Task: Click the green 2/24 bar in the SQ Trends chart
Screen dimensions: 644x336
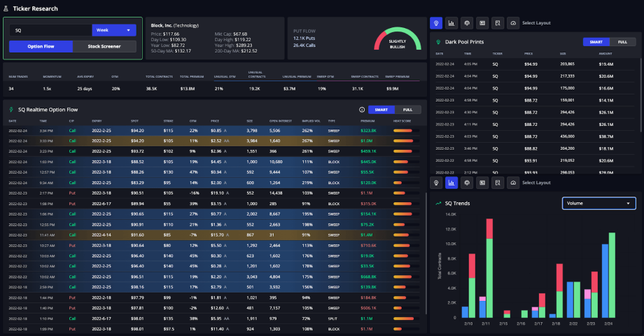Action: (x=612, y=275)
